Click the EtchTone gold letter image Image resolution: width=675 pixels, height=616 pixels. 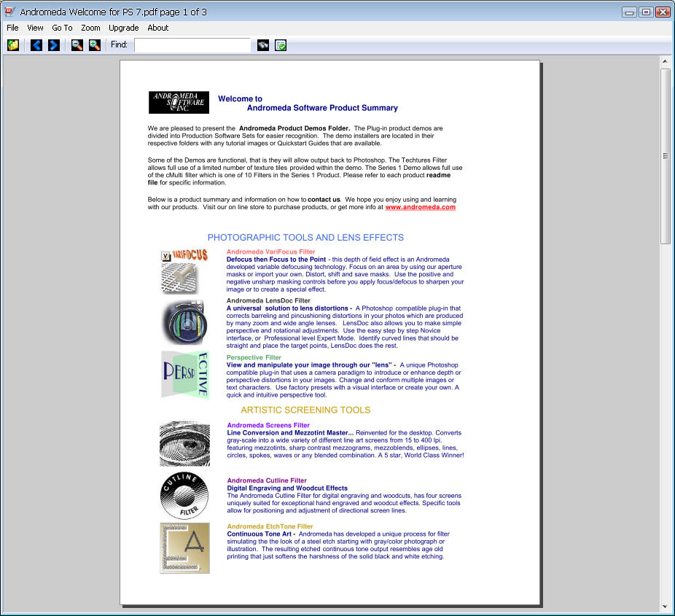tap(184, 548)
